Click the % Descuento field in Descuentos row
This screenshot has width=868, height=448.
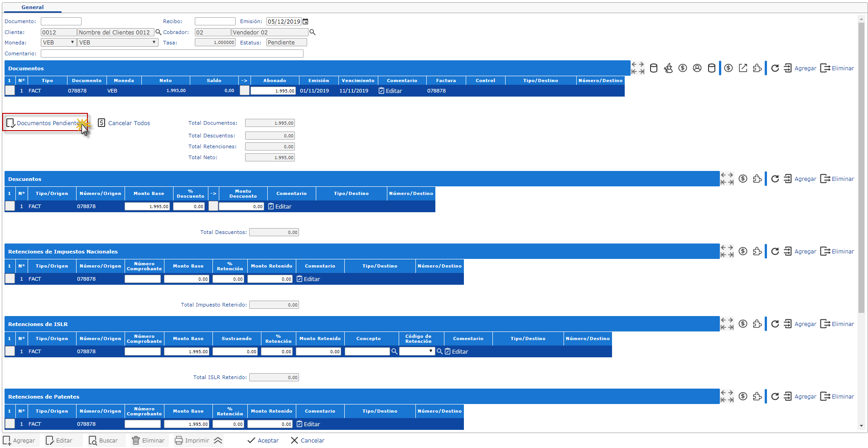pos(189,206)
